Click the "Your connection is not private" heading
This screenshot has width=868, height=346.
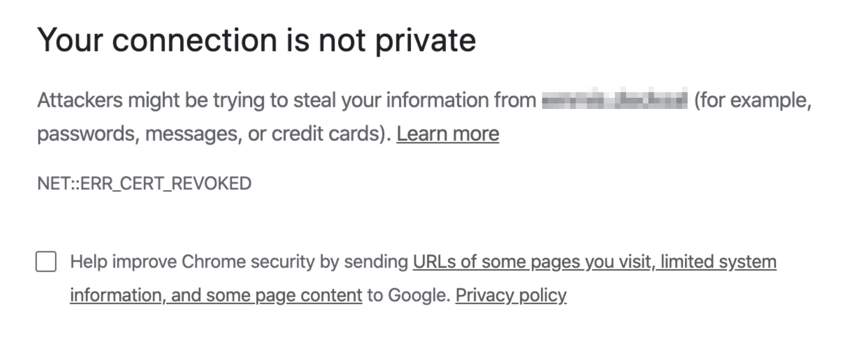pyautogui.click(x=256, y=40)
